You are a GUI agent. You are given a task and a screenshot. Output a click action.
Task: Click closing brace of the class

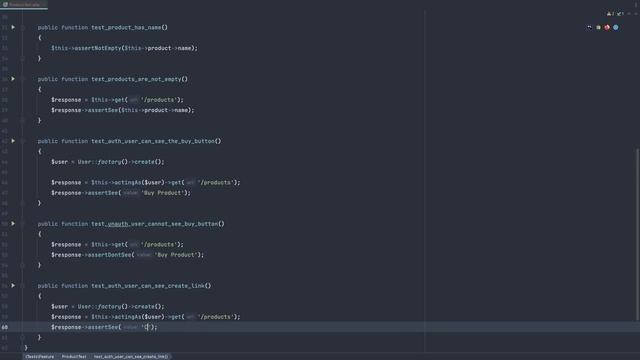26,348
